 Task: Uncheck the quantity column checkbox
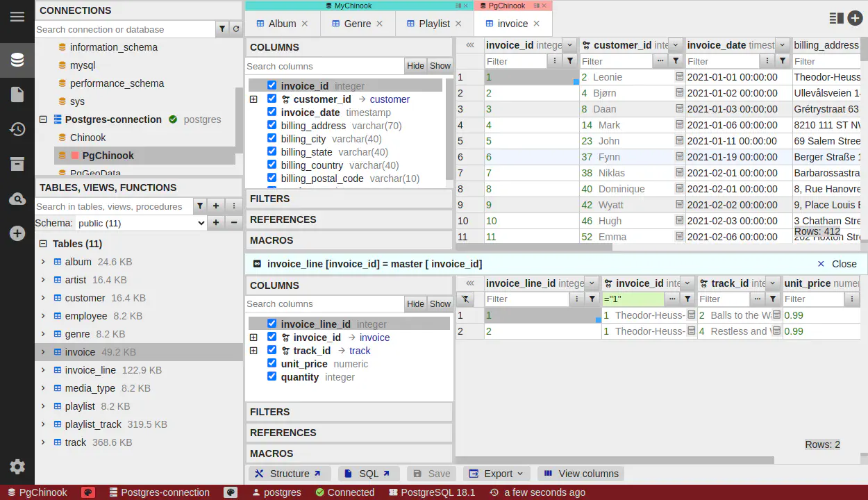272,377
